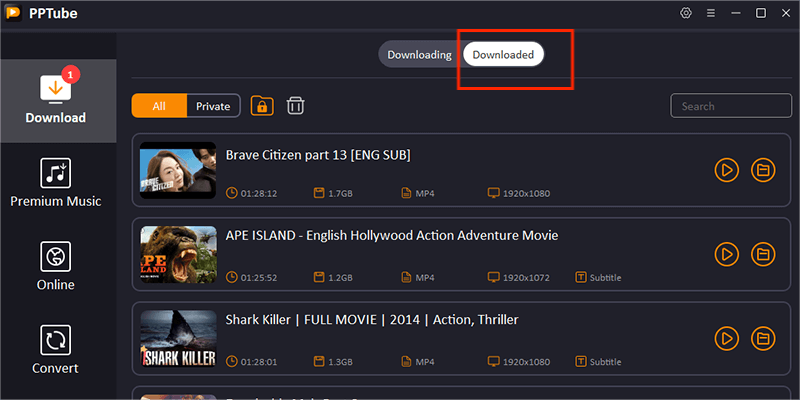Play the Shark Killer movie
Viewport: 800px width, 400px height.
point(726,338)
